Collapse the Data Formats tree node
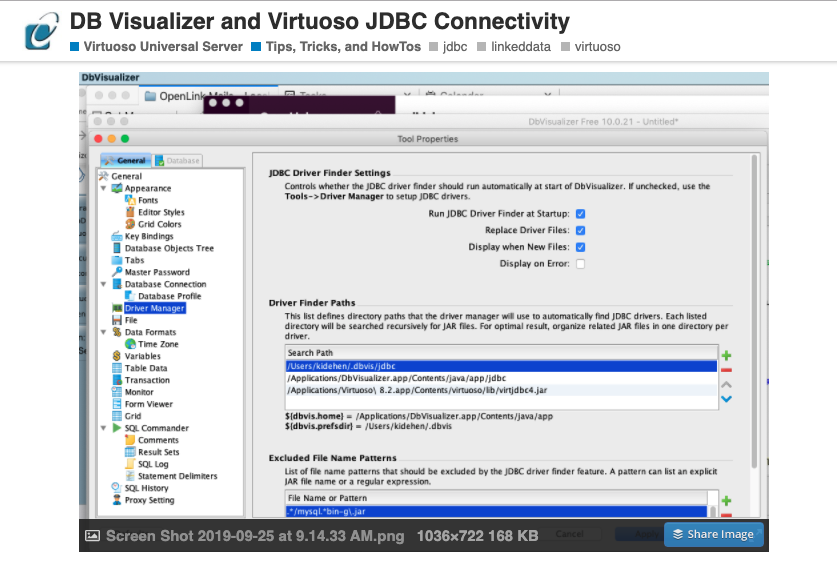 [x=104, y=332]
